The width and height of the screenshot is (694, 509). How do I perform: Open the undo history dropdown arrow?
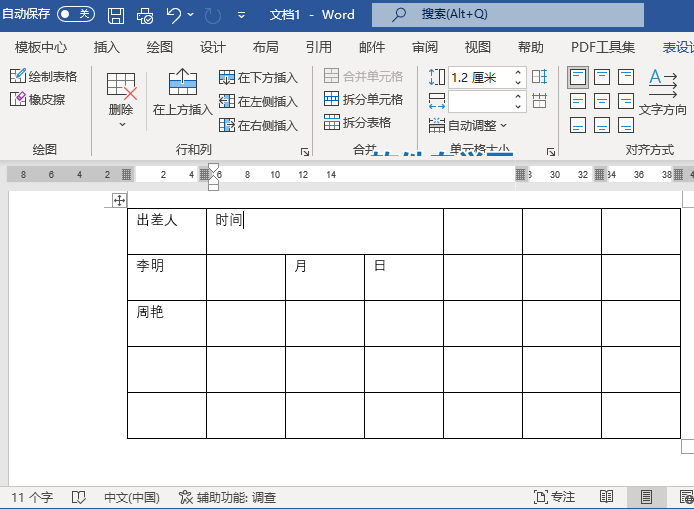point(191,15)
